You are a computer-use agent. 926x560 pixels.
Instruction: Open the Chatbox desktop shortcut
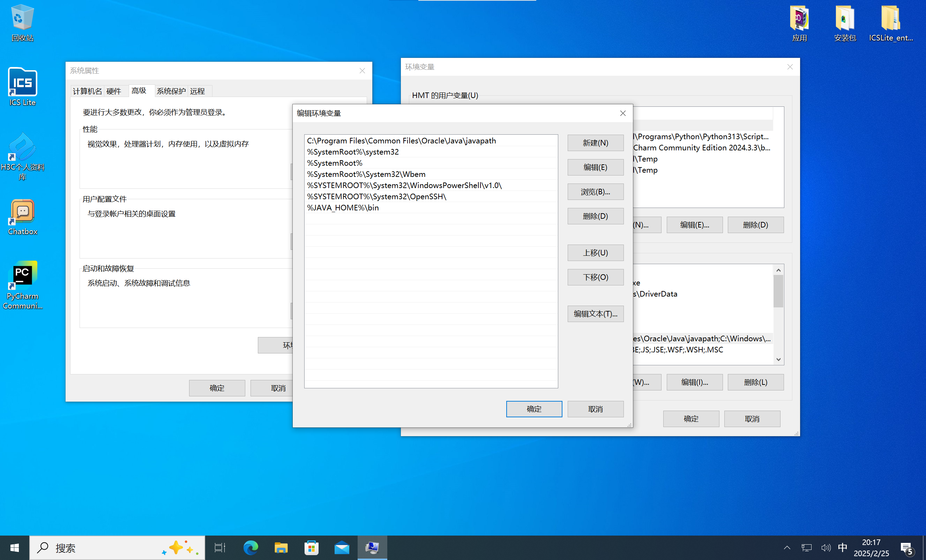pos(22,212)
